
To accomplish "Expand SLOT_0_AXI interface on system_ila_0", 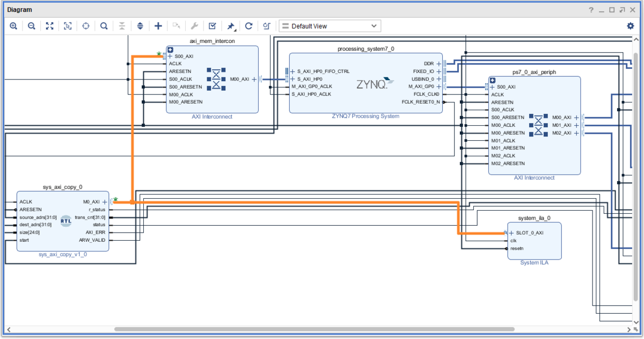I will click(511, 233).
